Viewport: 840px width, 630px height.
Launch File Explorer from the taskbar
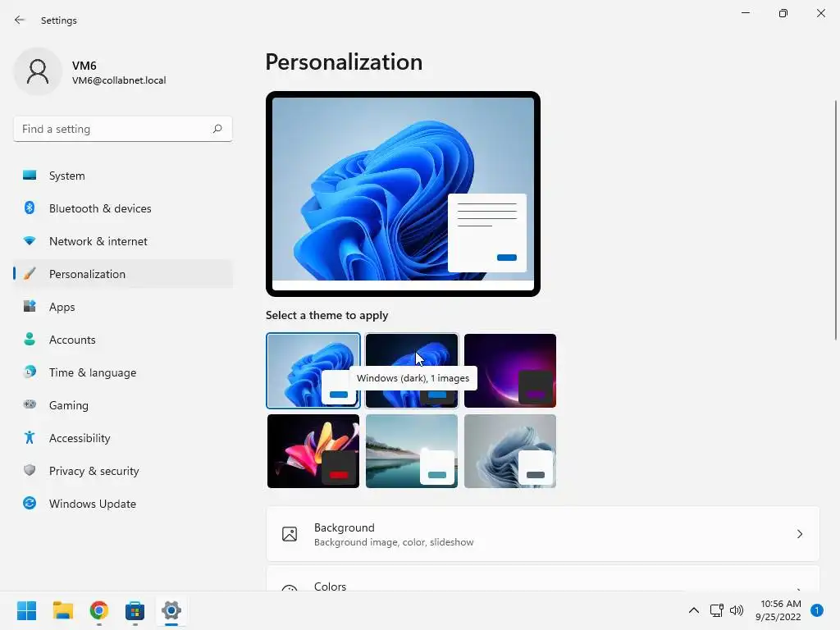[62, 610]
